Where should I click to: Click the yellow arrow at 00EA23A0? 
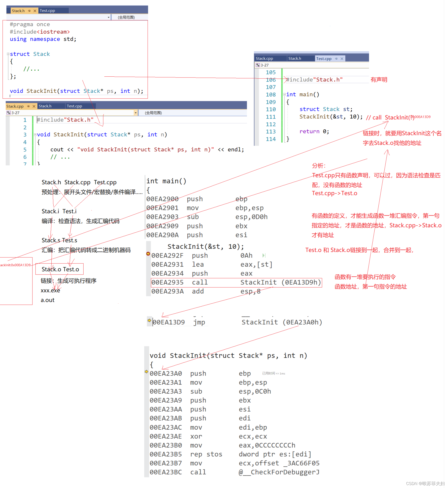pos(146,371)
